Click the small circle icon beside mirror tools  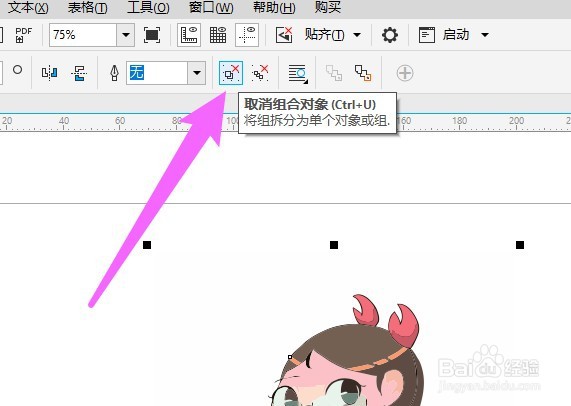coord(17,70)
